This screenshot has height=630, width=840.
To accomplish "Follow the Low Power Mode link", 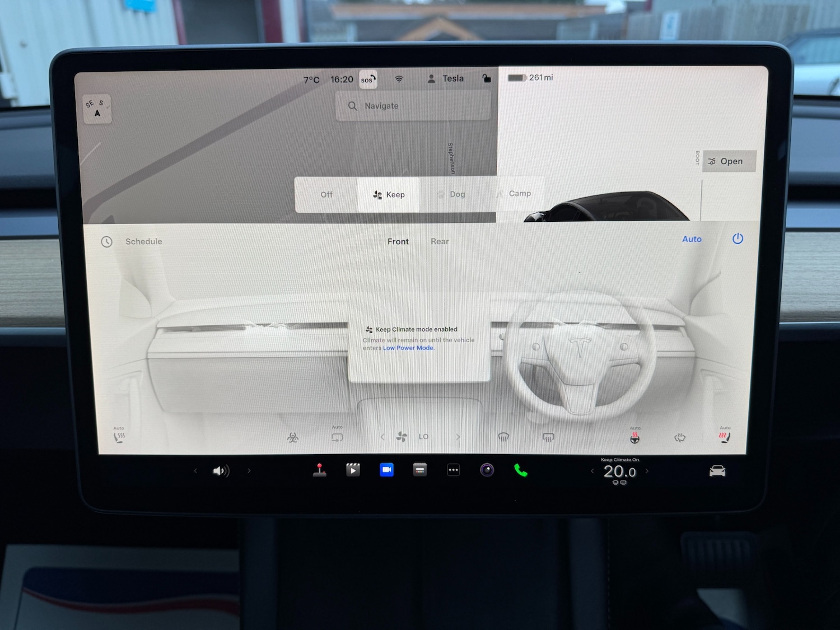I will (408, 348).
